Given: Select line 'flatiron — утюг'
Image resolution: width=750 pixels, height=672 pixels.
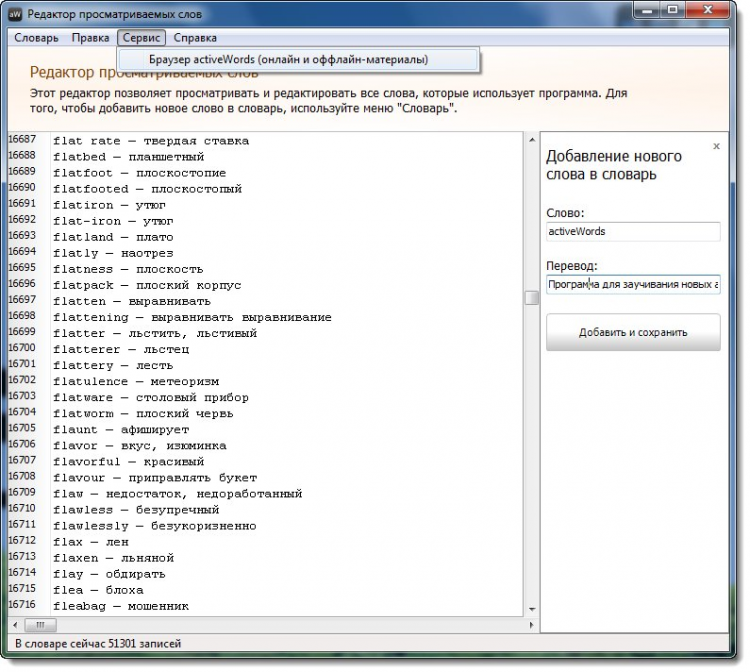Looking at the screenshot, I should [109, 205].
